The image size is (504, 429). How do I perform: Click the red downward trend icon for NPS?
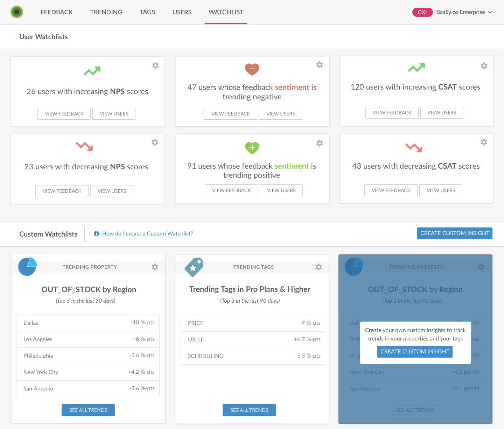click(85, 146)
